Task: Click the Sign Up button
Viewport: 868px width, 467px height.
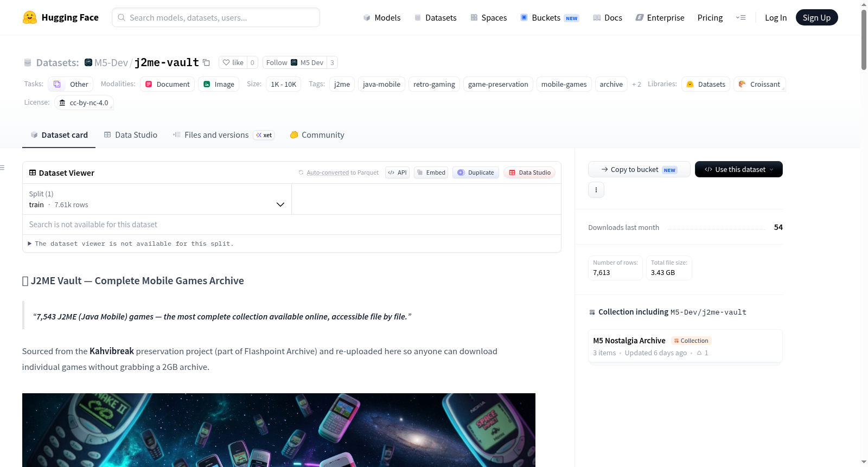Action: click(x=816, y=17)
